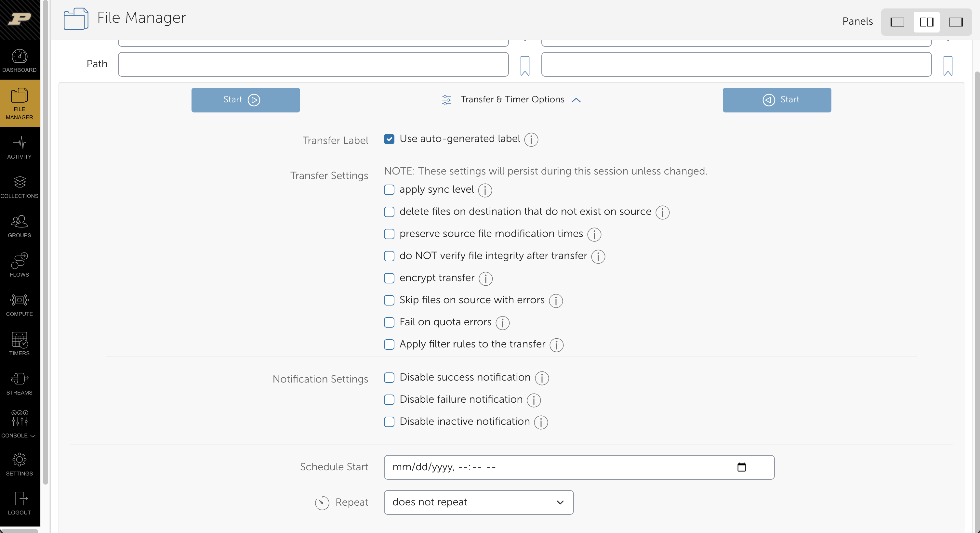Screen dimensions: 980x533
Task: Collapse Transfer & Timer Options
Action: click(x=511, y=99)
